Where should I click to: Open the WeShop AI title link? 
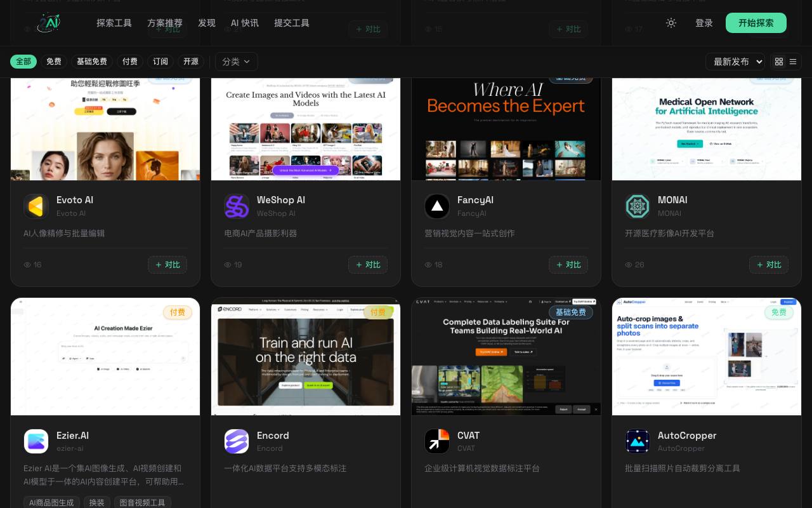point(281,200)
